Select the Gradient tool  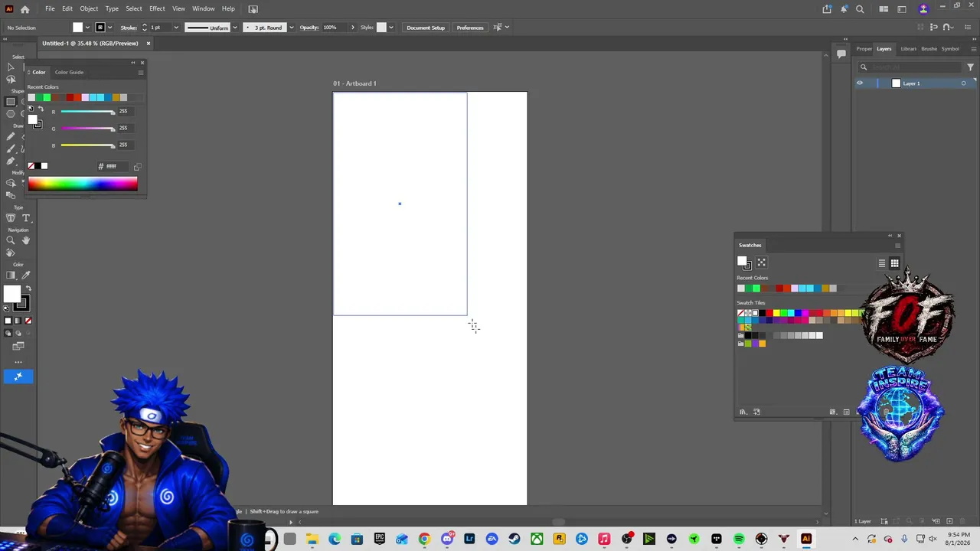coord(11,275)
